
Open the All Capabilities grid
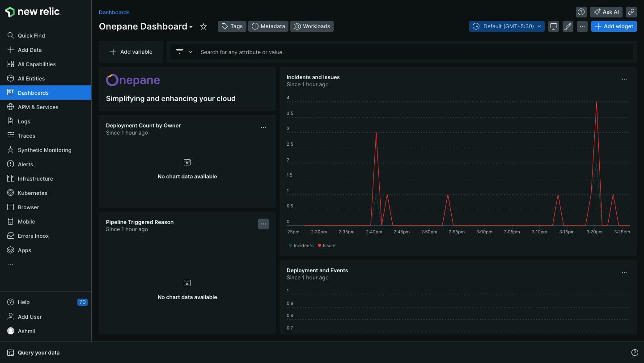[x=46, y=64]
